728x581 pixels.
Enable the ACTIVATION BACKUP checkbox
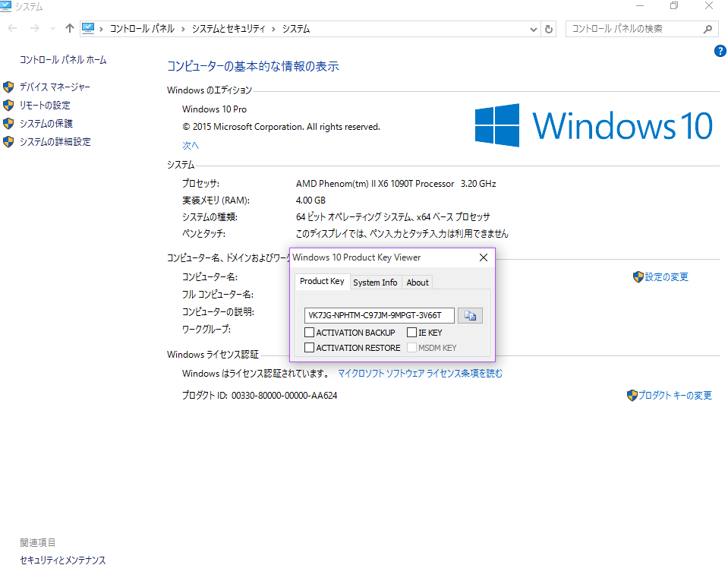pyautogui.click(x=309, y=333)
